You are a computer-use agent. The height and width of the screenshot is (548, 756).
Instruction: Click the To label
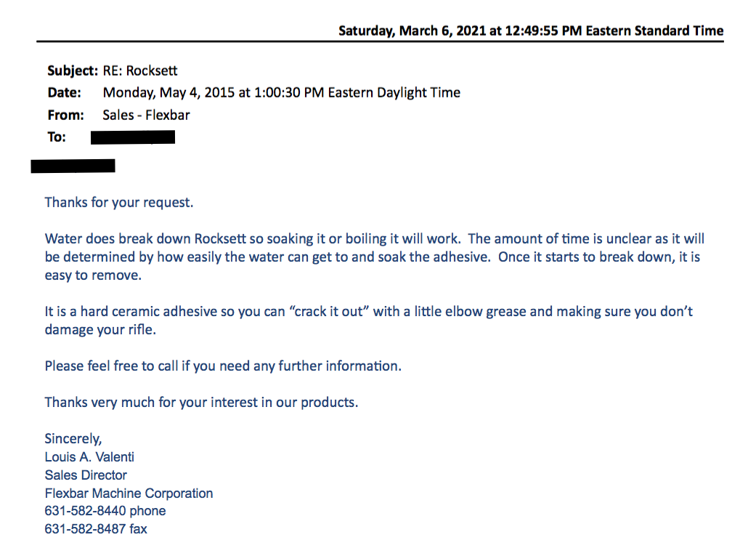pyautogui.click(x=57, y=137)
